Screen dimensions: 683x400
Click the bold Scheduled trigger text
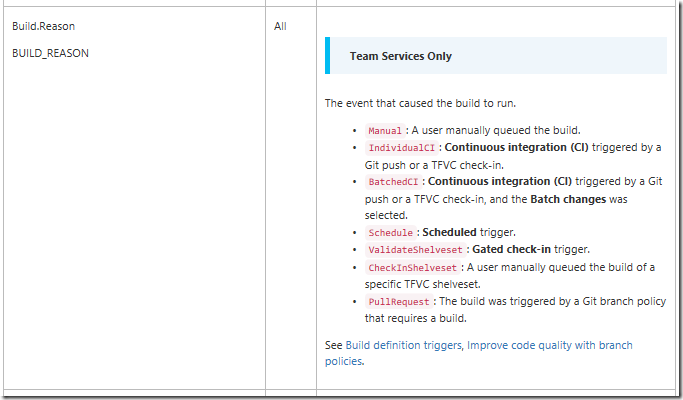click(450, 232)
